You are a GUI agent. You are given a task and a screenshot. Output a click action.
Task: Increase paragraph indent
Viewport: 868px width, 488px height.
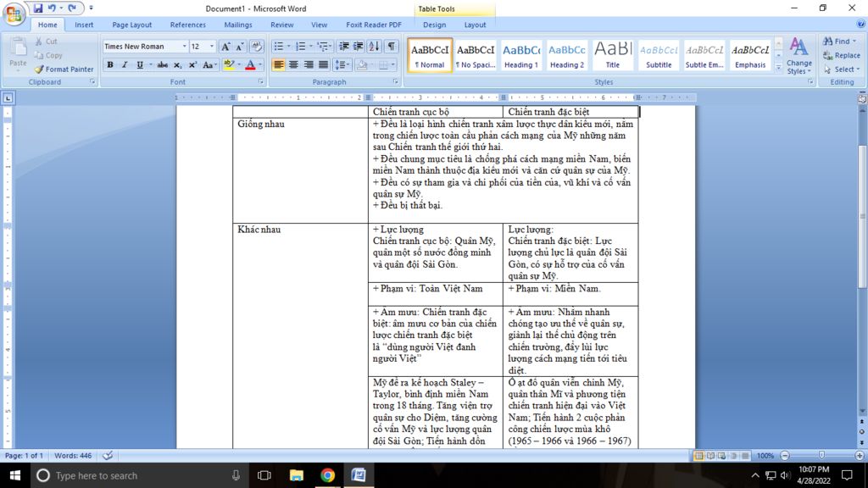tap(359, 47)
